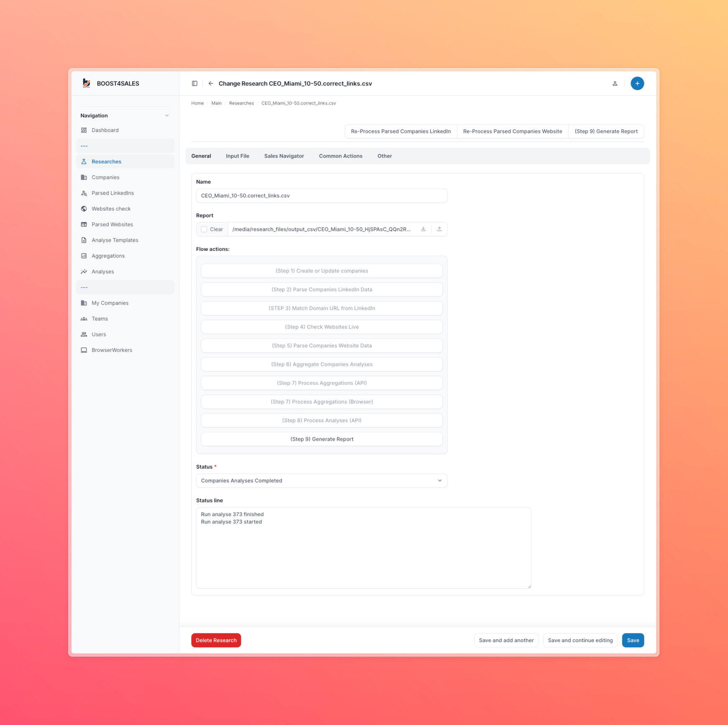This screenshot has width=728, height=725.
Task: Switch to the Input File tab
Action: [x=237, y=156]
